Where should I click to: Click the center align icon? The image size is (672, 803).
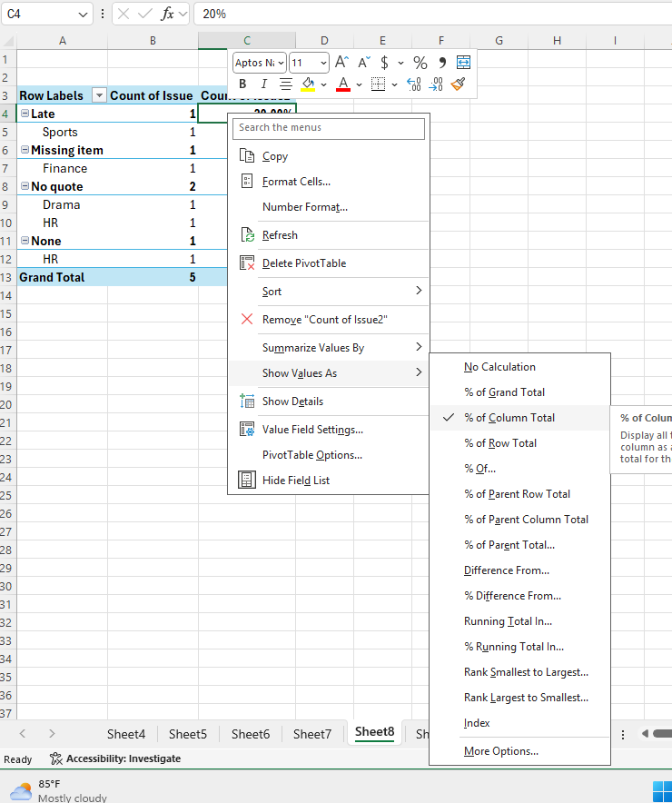(x=285, y=84)
